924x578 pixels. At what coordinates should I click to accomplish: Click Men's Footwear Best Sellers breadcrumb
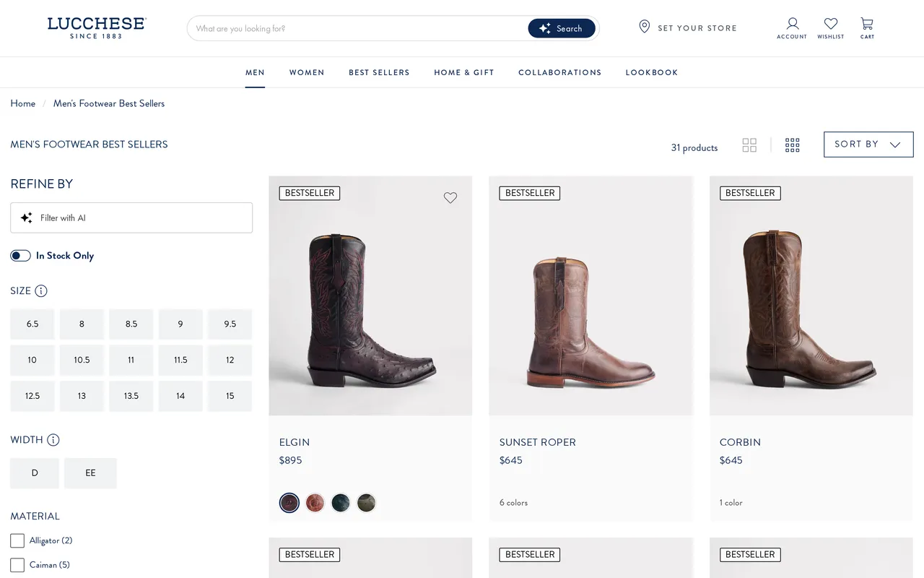(x=109, y=103)
